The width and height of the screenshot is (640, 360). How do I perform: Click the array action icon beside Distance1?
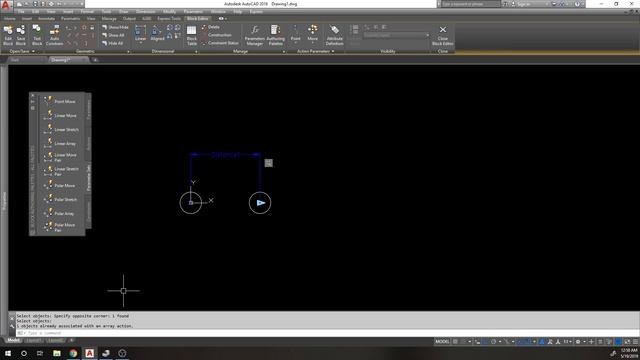269,163
